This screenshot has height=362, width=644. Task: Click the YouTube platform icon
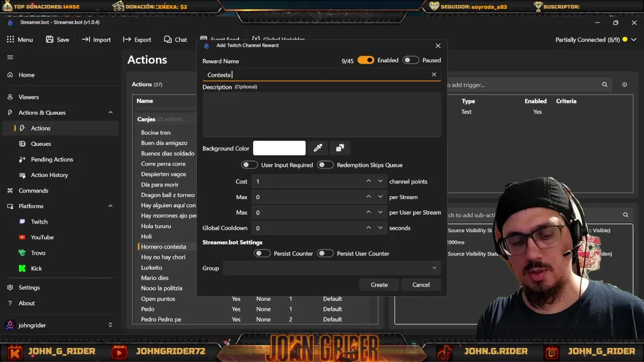(22, 237)
